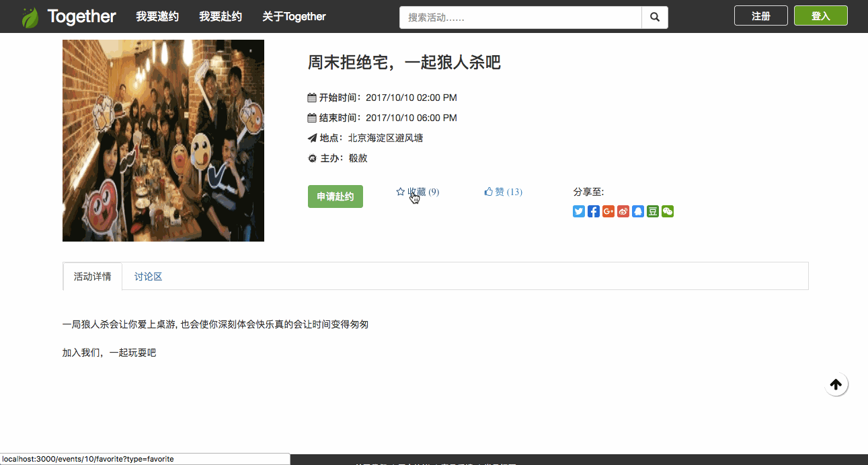Screen dimensions: 868x465
Task: Click the Together brand name text
Action: pyautogui.click(x=81, y=17)
